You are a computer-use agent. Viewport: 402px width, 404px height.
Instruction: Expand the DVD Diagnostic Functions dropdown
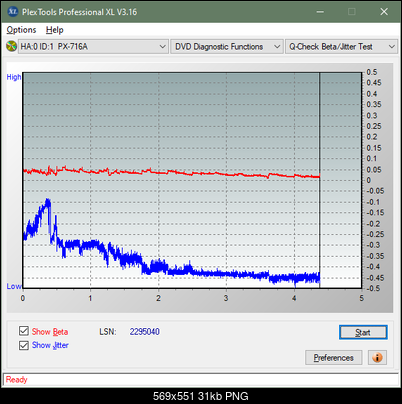point(227,47)
